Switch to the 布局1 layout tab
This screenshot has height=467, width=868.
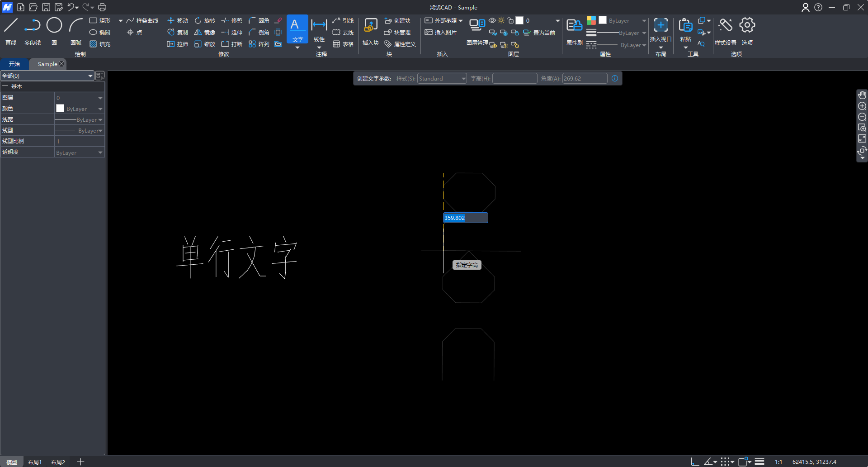click(35, 462)
